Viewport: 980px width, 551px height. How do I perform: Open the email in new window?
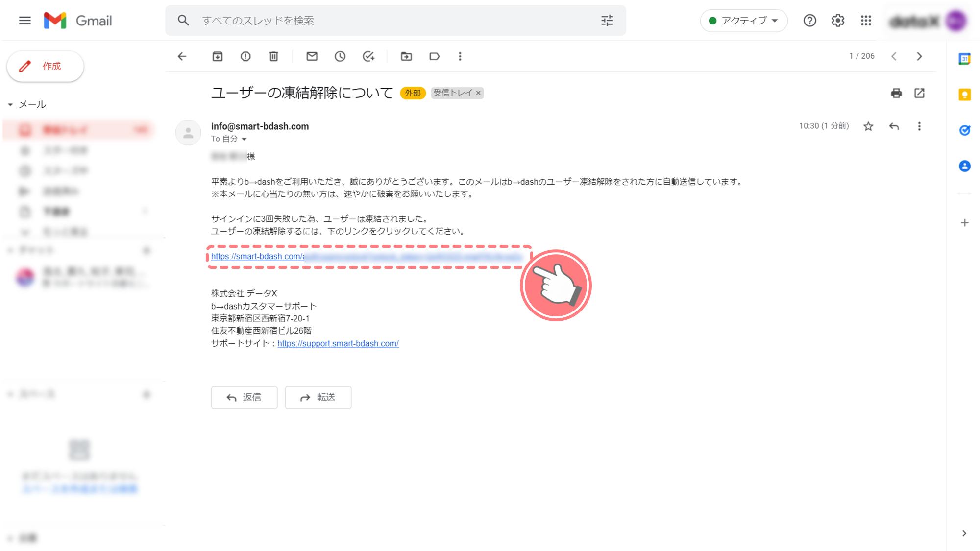tap(919, 93)
